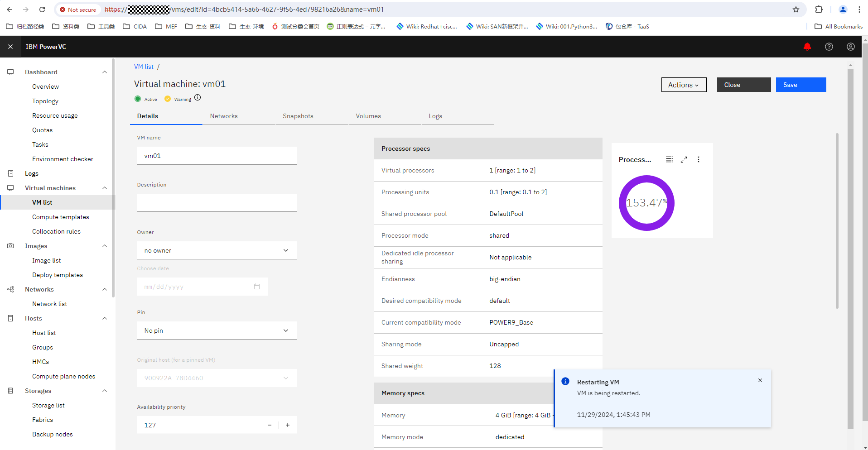Open the calendar picker icon in date field

[x=257, y=287]
